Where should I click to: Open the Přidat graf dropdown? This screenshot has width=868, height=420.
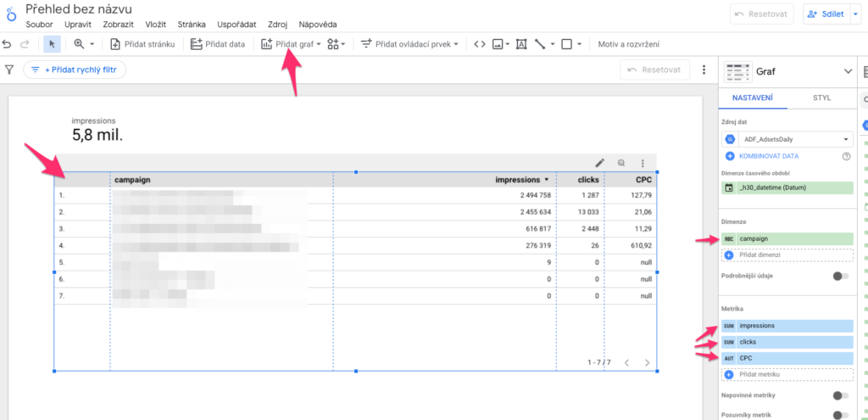click(292, 44)
